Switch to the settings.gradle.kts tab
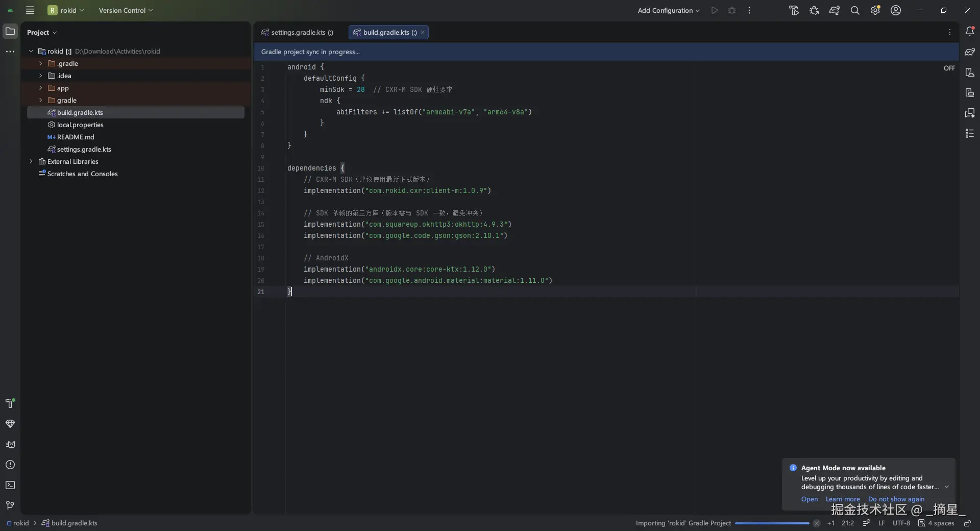Viewport: 980px width, 531px height. 298,32
